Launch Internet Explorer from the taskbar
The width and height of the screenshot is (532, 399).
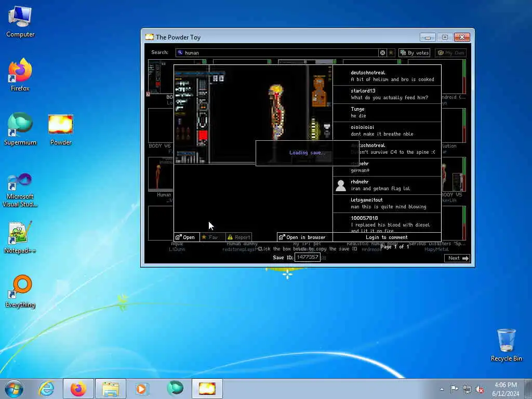tap(46, 389)
